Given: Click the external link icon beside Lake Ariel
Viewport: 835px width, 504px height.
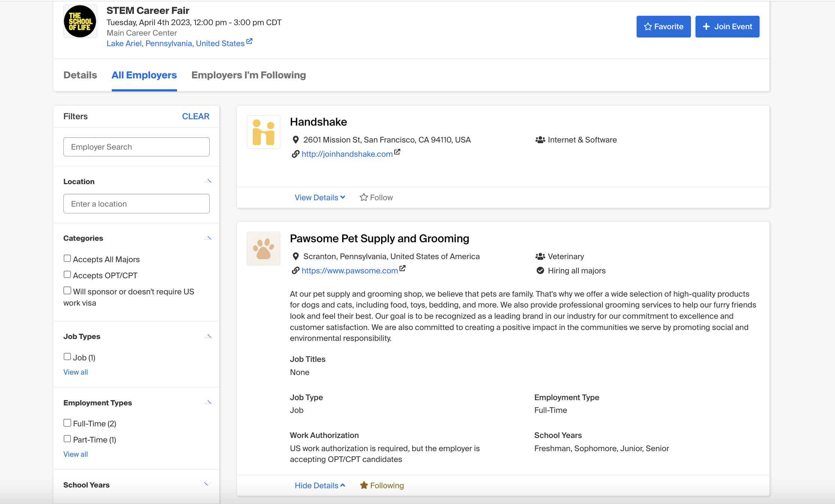Looking at the screenshot, I should pyautogui.click(x=249, y=41).
